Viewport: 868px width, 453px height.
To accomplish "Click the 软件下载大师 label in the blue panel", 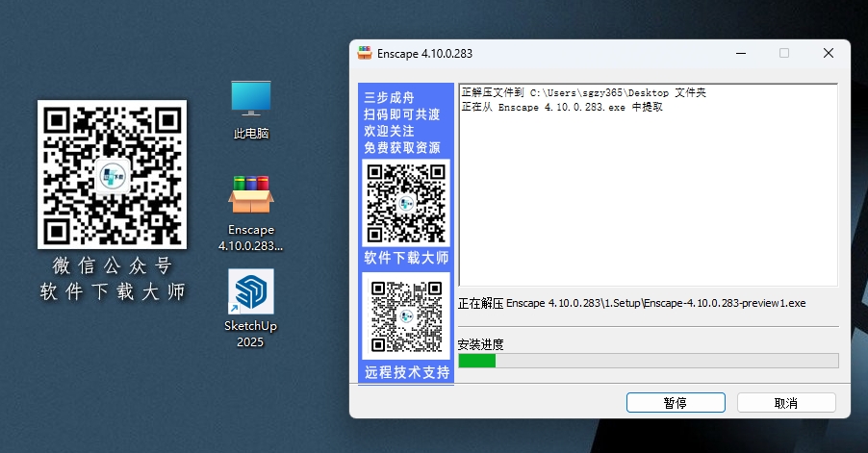I will [406, 258].
